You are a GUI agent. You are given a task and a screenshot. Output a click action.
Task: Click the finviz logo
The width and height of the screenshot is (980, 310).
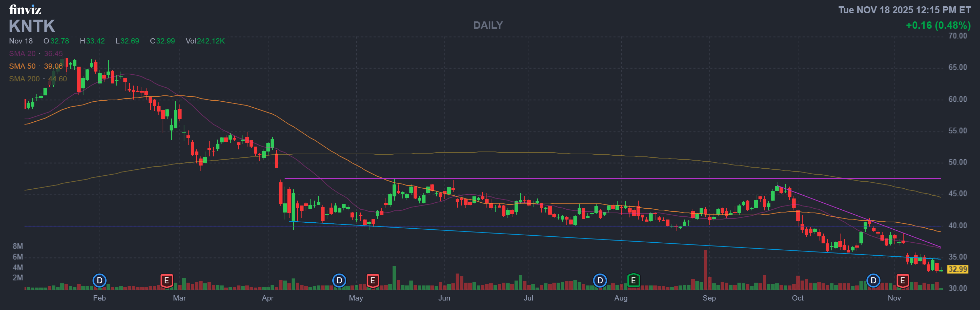[x=25, y=9]
